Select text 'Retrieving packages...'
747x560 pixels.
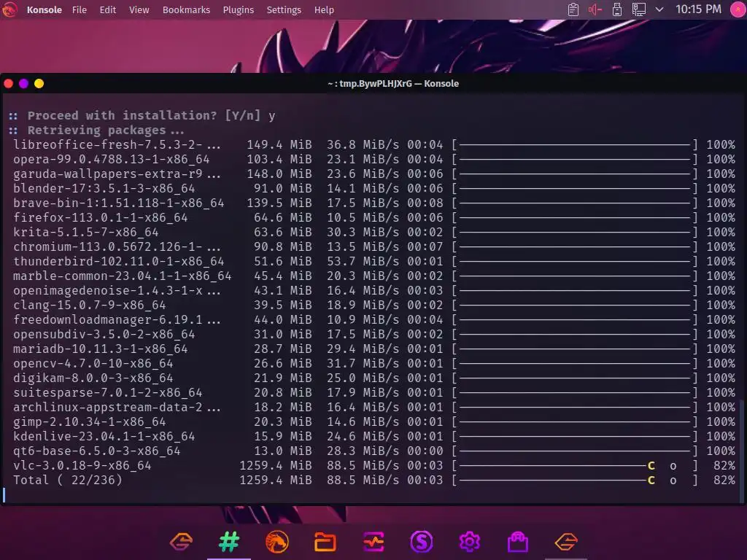point(105,131)
